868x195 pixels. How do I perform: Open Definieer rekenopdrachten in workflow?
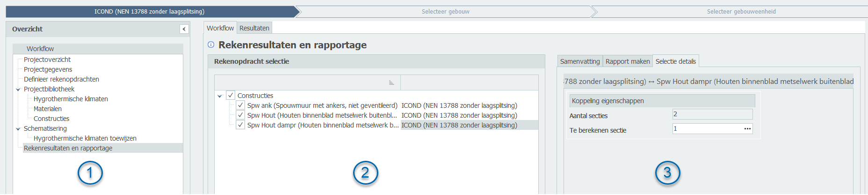point(61,79)
